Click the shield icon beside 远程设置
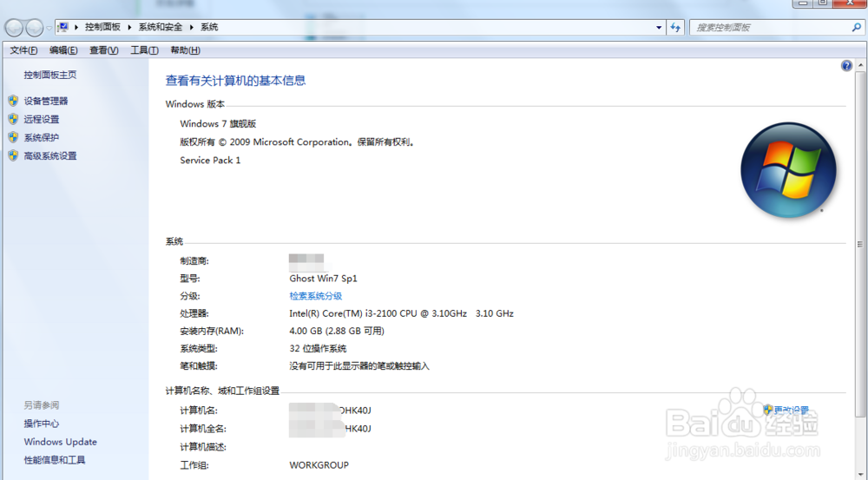This screenshot has height=480, width=868. (x=13, y=119)
